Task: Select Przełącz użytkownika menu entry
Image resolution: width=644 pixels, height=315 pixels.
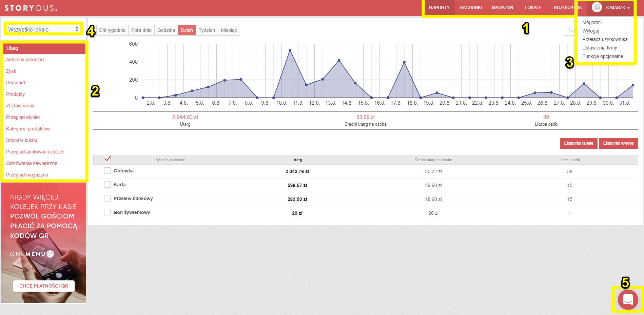Action: (605, 39)
